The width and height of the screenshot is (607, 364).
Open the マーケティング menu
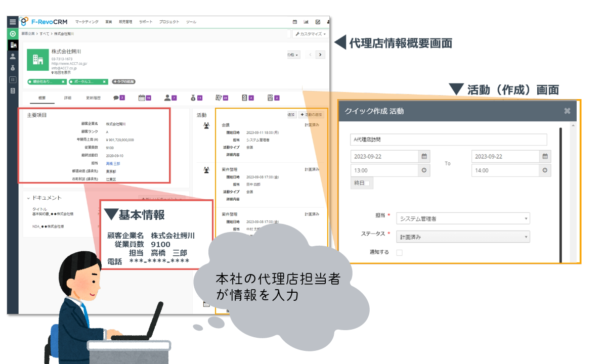(86, 22)
